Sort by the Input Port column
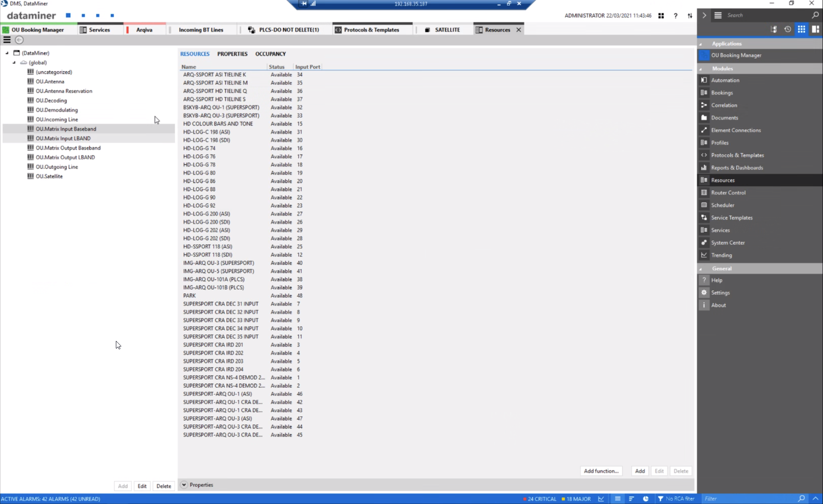The height and width of the screenshot is (504, 823). 307,67
